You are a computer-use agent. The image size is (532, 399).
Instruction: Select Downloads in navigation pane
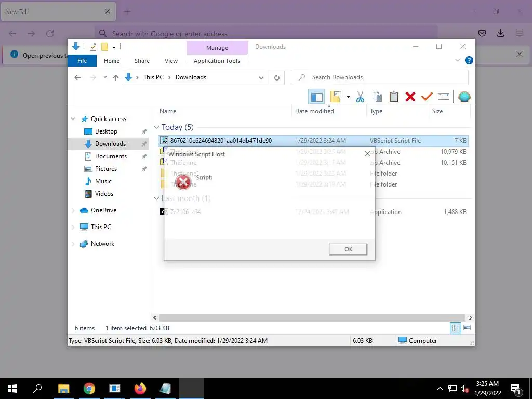(110, 144)
